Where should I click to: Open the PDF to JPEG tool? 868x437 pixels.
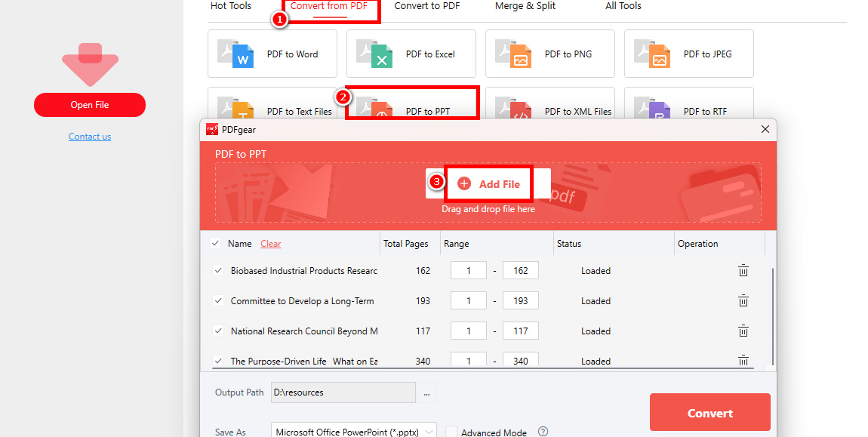[688, 54]
